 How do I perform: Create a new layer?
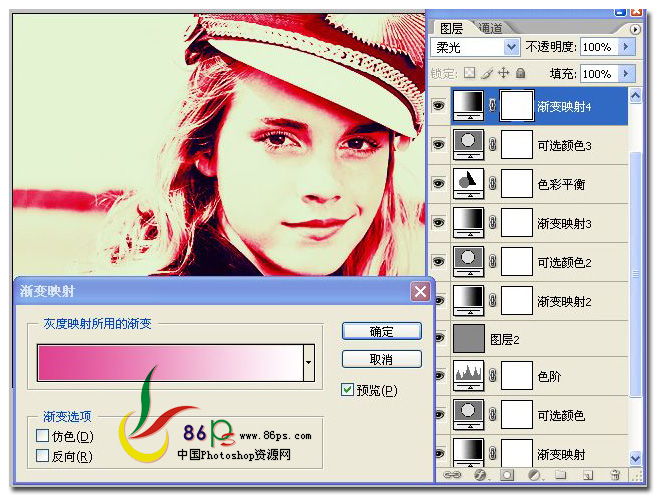pos(588,476)
